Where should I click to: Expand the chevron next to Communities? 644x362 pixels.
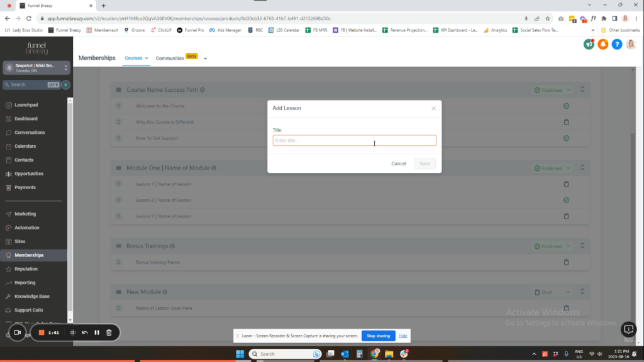point(205,58)
